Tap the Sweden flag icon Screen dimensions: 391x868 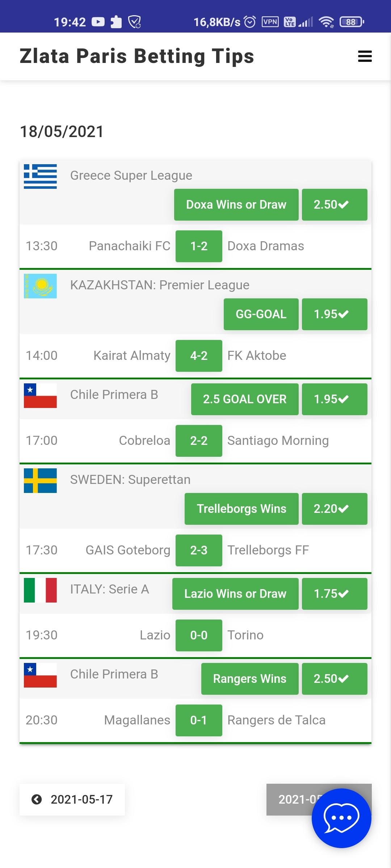pyautogui.click(x=40, y=481)
